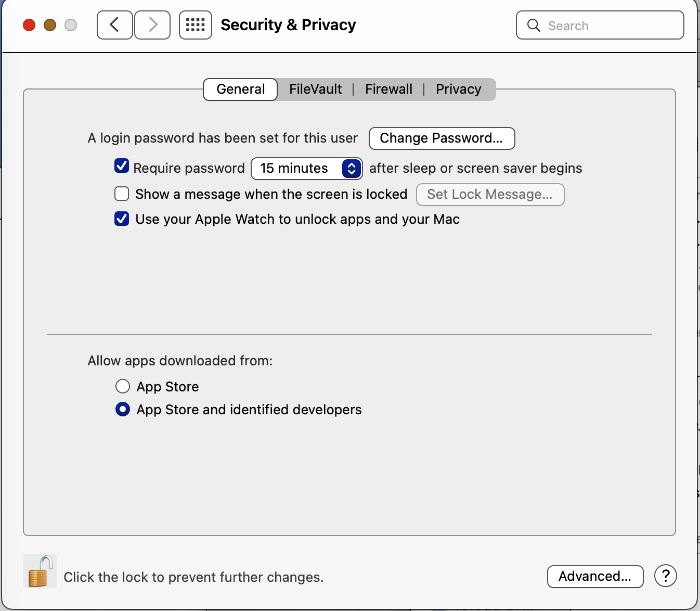
Task: Minimize window with the yellow button
Action: coord(50,25)
